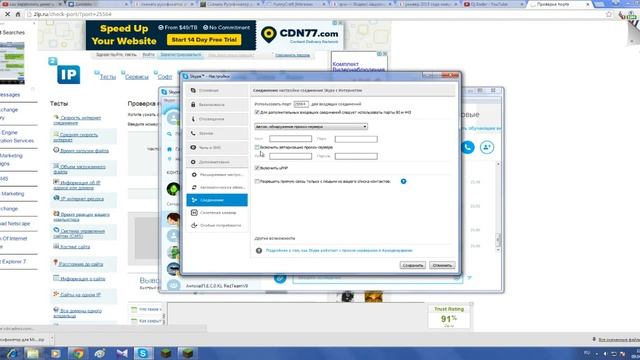Switch to the YouTube browser tab

(492, 4)
